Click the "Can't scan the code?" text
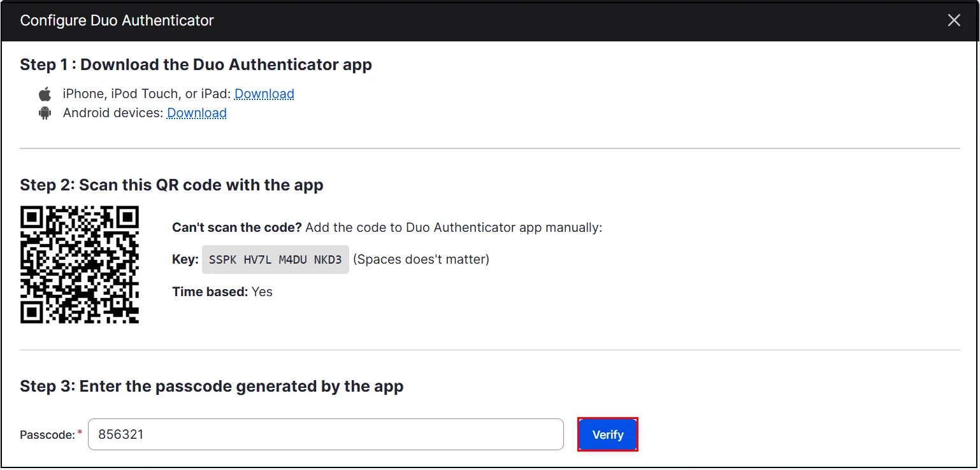Screen dimensions: 980x470 [x=237, y=228]
